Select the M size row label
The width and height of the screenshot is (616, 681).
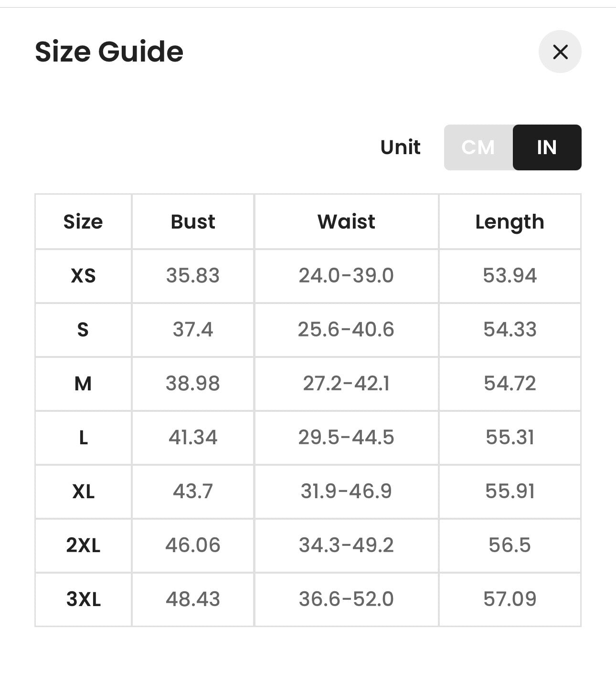click(x=83, y=384)
